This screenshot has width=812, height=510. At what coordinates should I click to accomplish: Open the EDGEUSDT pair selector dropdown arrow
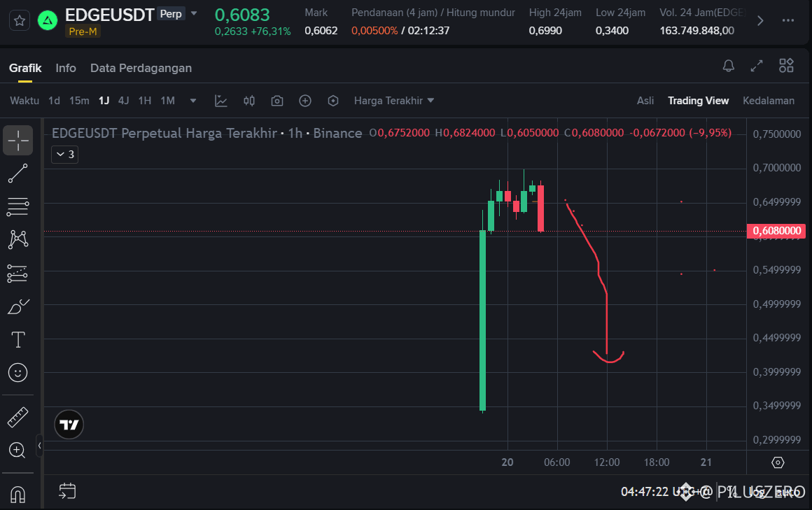point(194,13)
